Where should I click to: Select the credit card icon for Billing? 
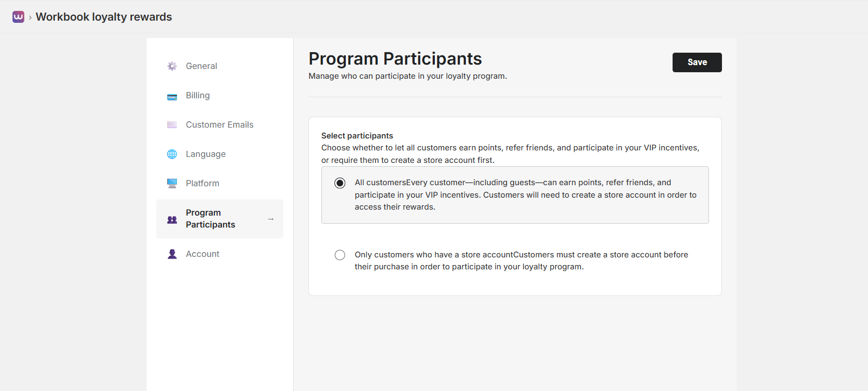172,95
